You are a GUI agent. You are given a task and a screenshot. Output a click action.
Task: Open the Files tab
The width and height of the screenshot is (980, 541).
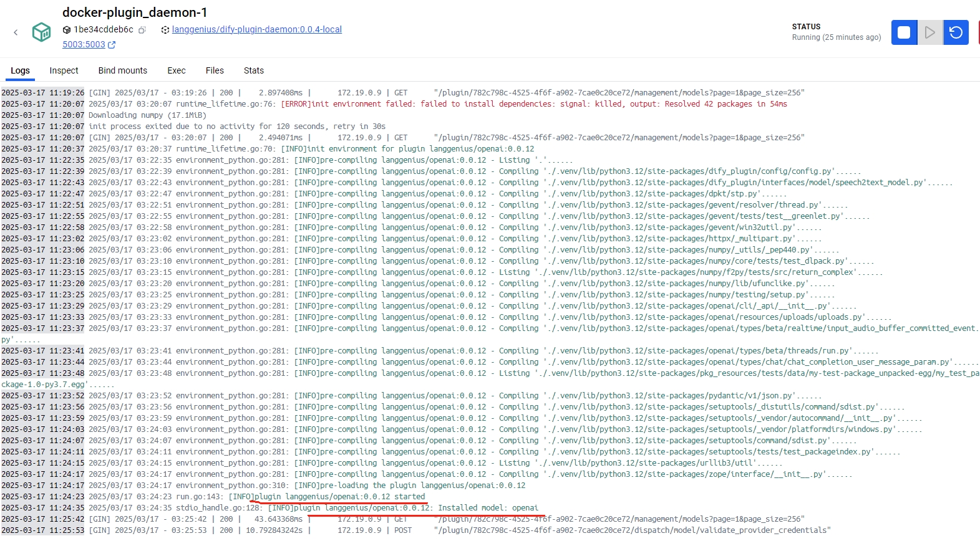pyautogui.click(x=215, y=70)
